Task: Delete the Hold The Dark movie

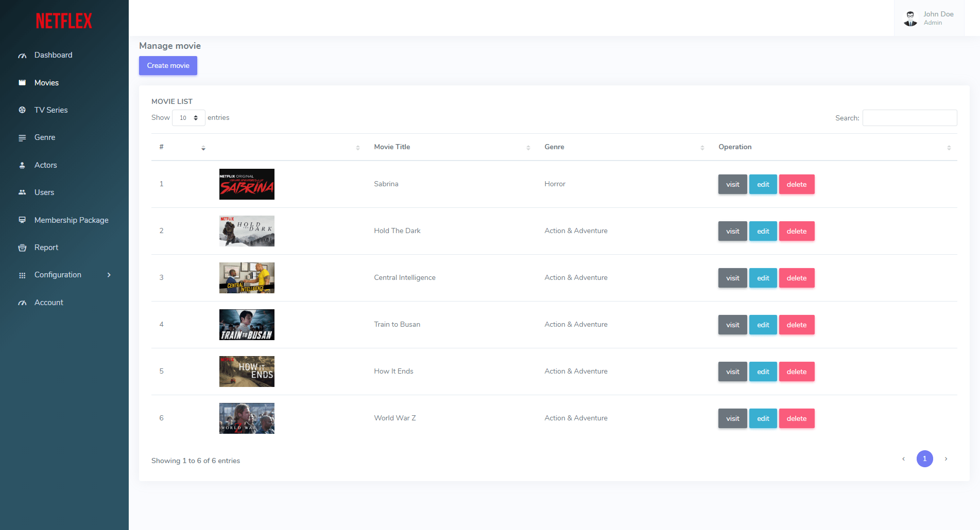Action: 797,231
